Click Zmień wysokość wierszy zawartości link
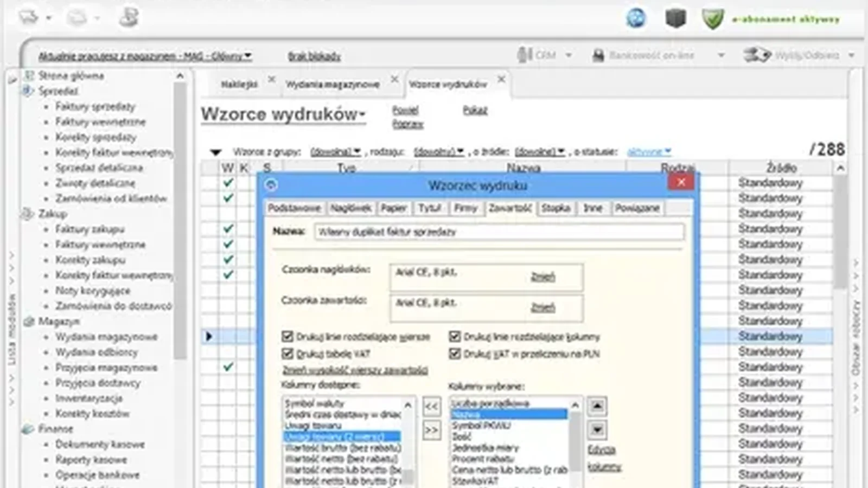 click(355, 370)
